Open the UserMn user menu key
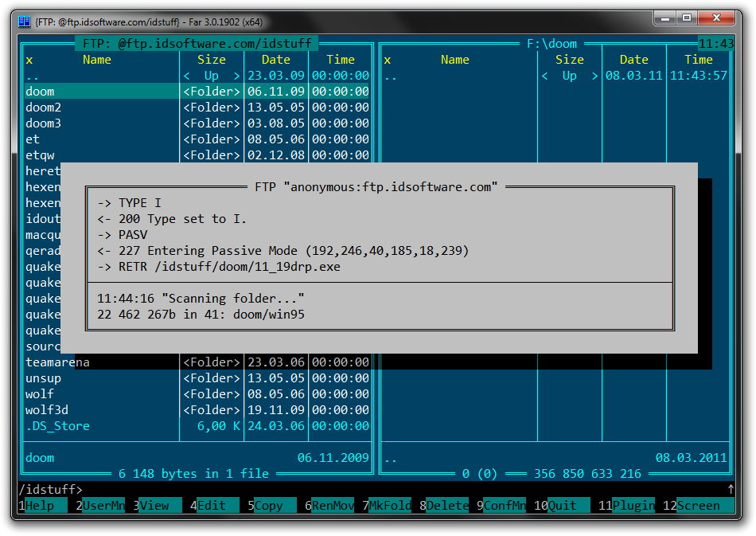This screenshot has height=536, width=756. (103, 505)
